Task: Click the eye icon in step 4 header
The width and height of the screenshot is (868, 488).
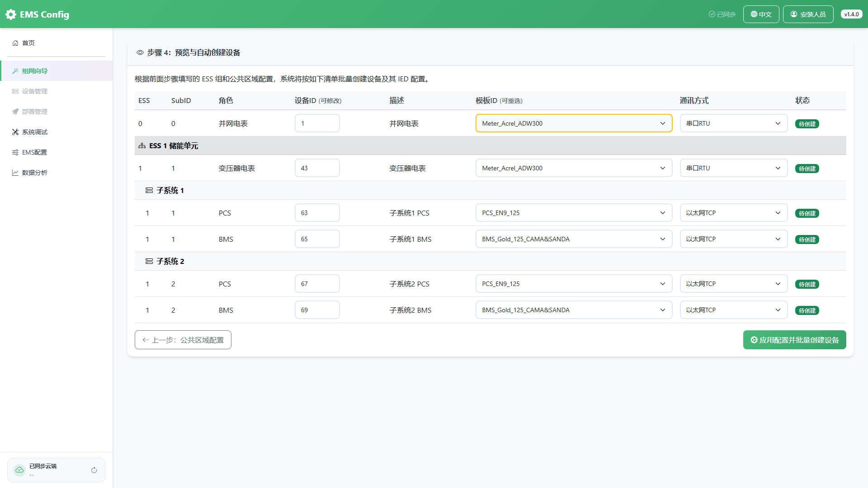Action: pyautogui.click(x=140, y=53)
